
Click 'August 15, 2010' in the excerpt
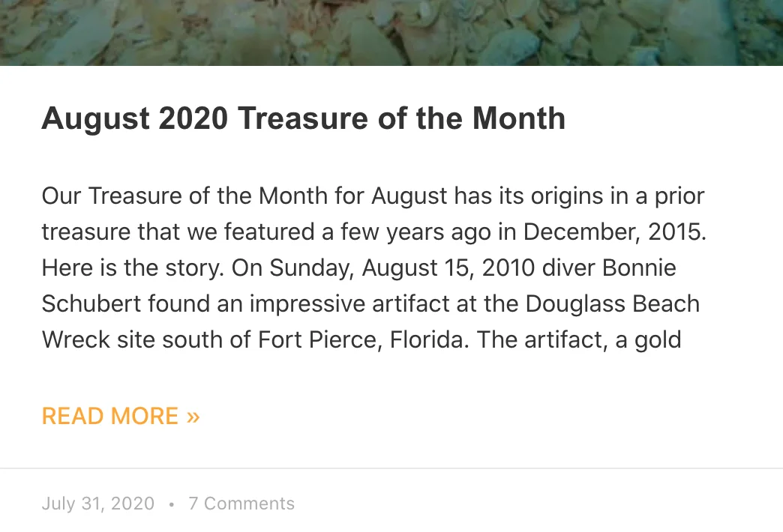click(448, 268)
